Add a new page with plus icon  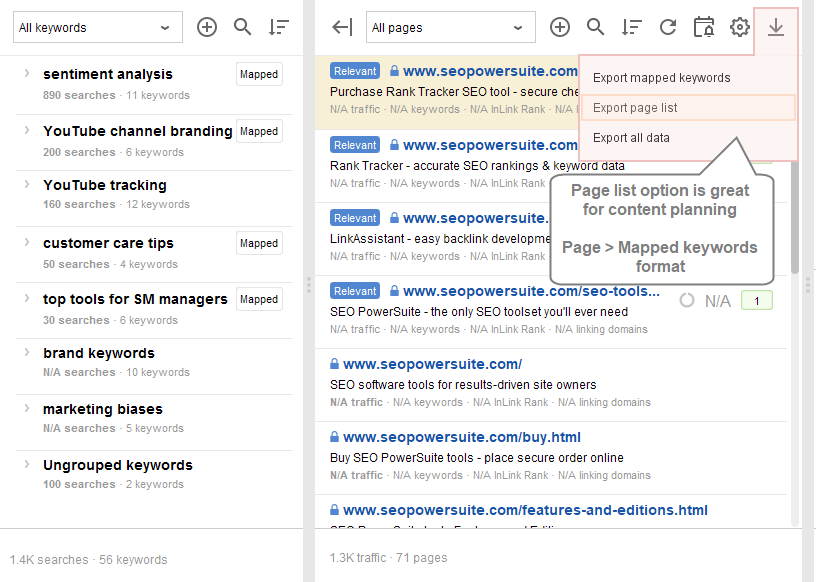[x=559, y=27]
